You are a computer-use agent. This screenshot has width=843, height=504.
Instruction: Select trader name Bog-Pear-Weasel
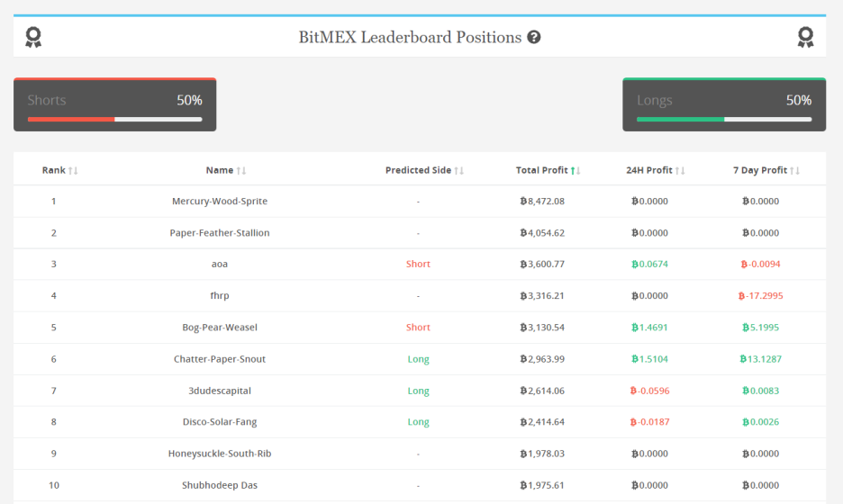tap(220, 328)
